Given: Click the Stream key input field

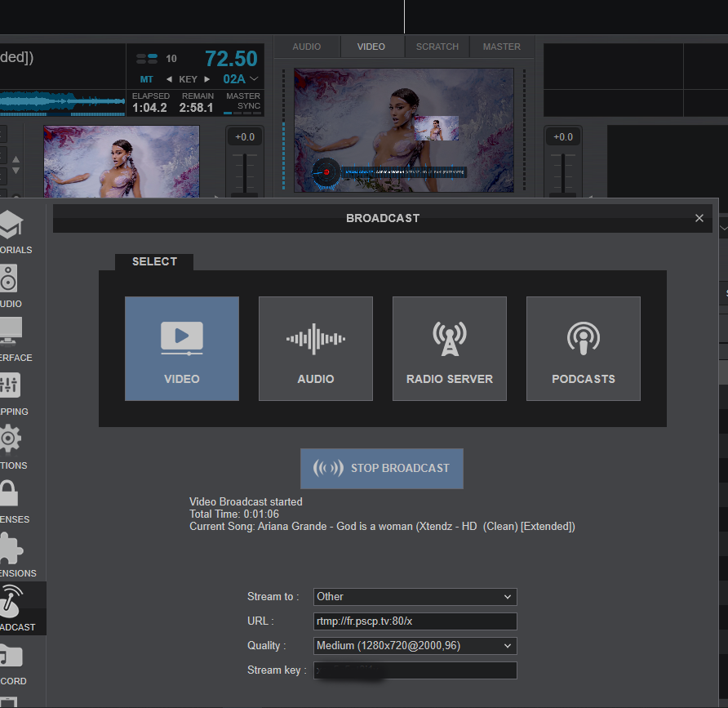Looking at the screenshot, I should [x=415, y=670].
